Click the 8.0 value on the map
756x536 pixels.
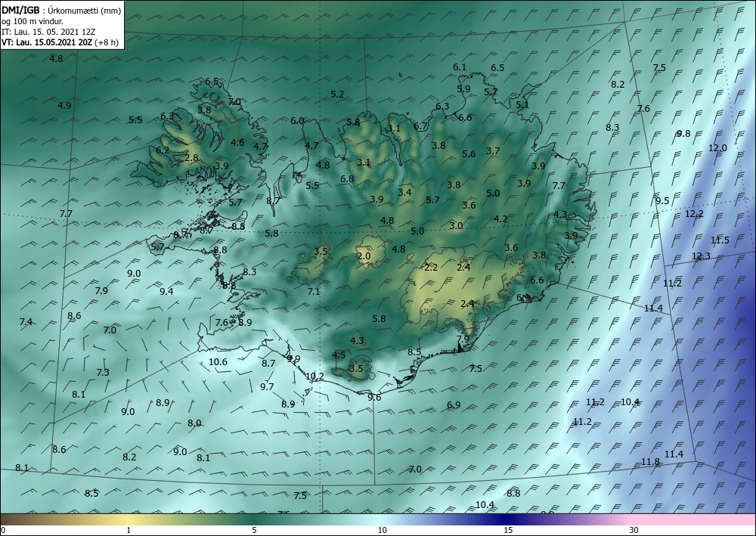[x=194, y=423]
